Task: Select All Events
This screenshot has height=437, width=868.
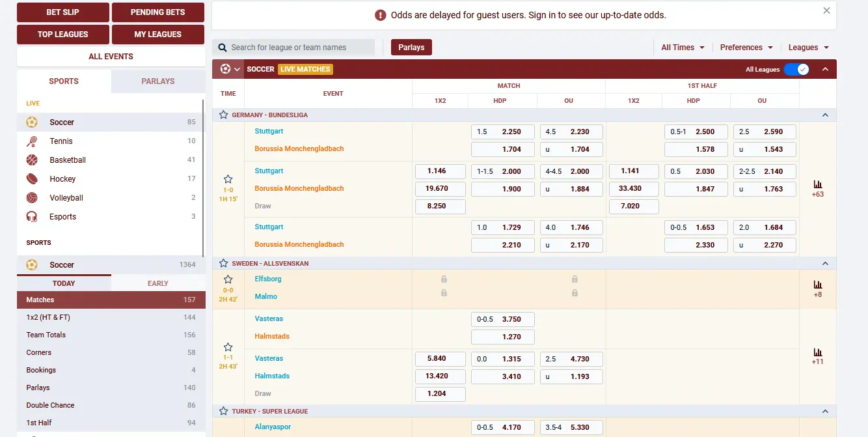Action: (x=111, y=57)
